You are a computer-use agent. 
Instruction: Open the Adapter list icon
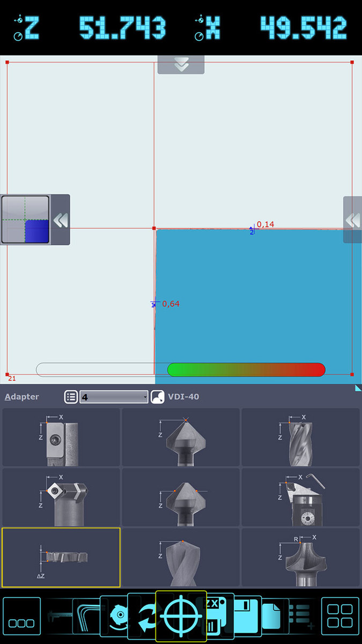pos(71,397)
